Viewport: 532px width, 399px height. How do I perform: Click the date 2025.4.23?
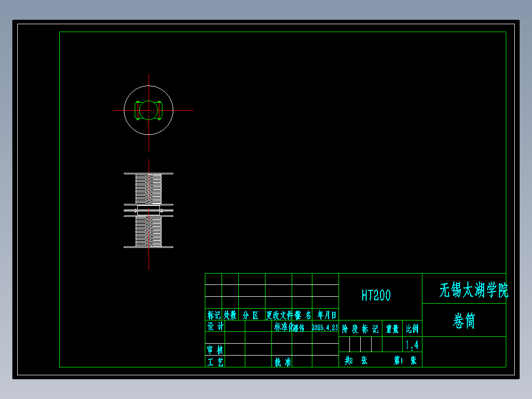pyautogui.click(x=326, y=326)
